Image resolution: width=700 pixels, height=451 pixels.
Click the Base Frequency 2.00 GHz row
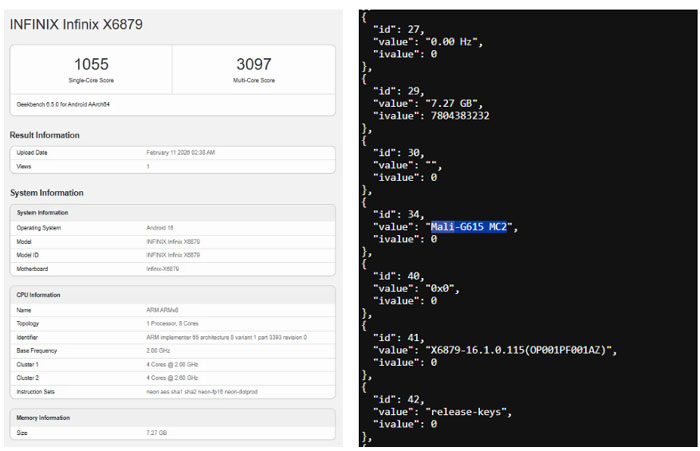click(x=172, y=351)
